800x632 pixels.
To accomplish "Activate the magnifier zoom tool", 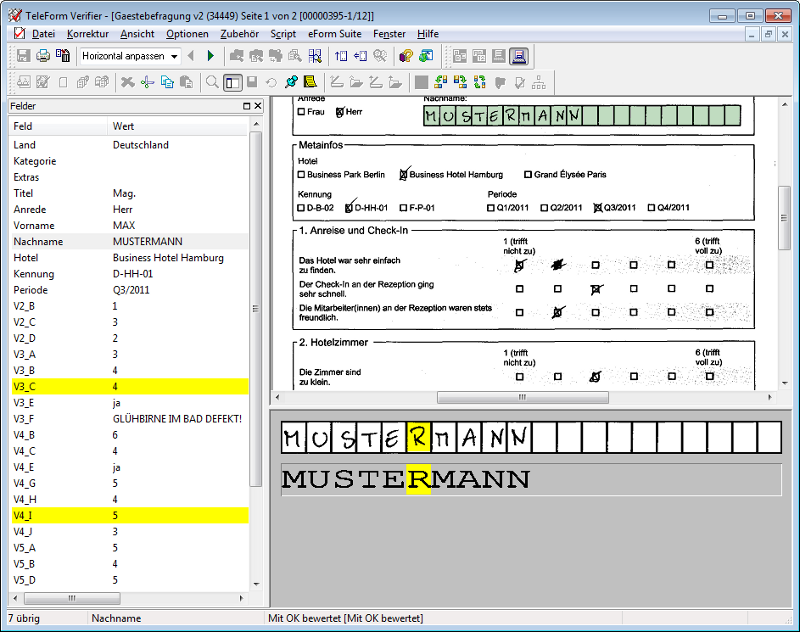I will click(210, 82).
